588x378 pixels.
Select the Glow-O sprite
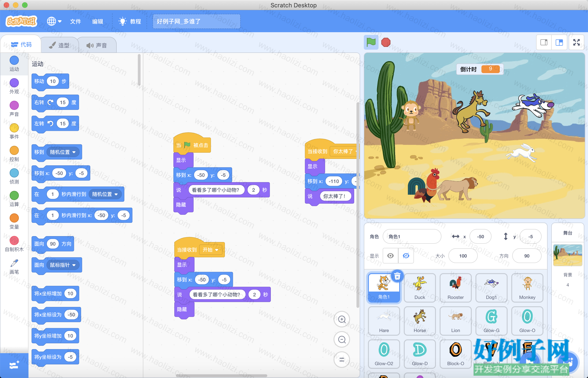[527, 321]
